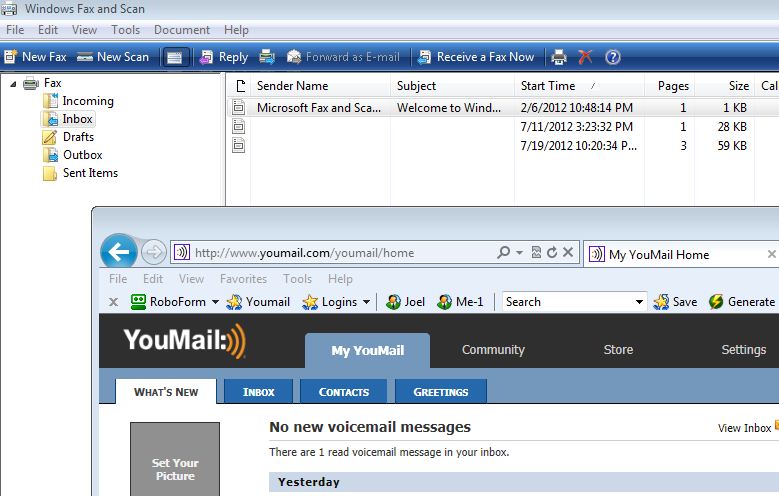The height and width of the screenshot is (496, 779).
Task: Click RoboForm Generate button
Action: tap(741, 302)
